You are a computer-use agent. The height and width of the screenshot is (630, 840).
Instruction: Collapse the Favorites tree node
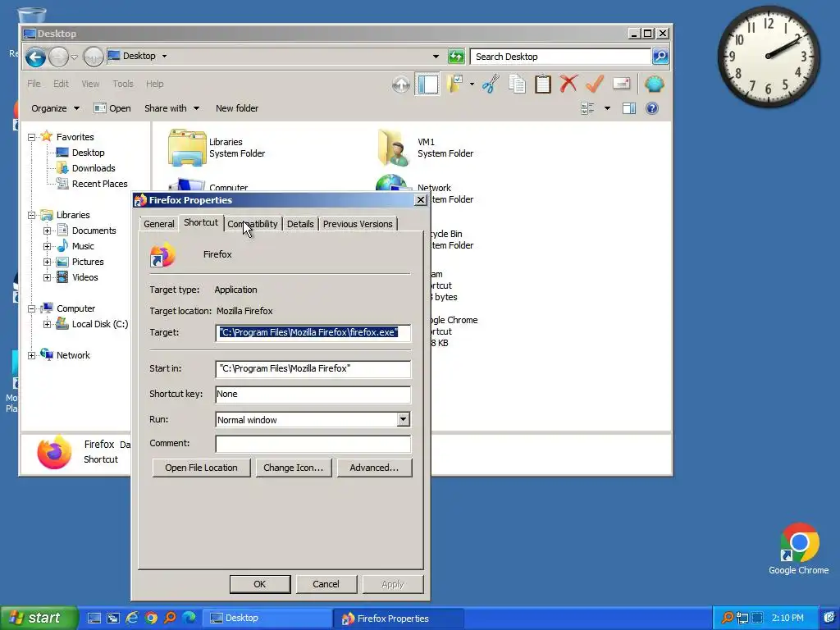click(32, 137)
